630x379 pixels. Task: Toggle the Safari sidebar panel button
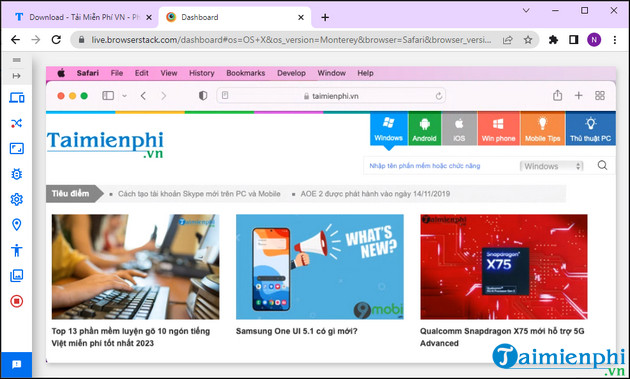(x=108, y=96)
